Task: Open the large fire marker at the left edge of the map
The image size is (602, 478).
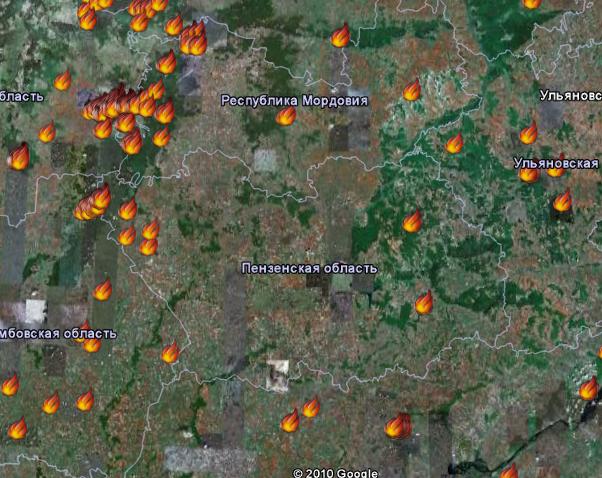Action: click(18, 157)
